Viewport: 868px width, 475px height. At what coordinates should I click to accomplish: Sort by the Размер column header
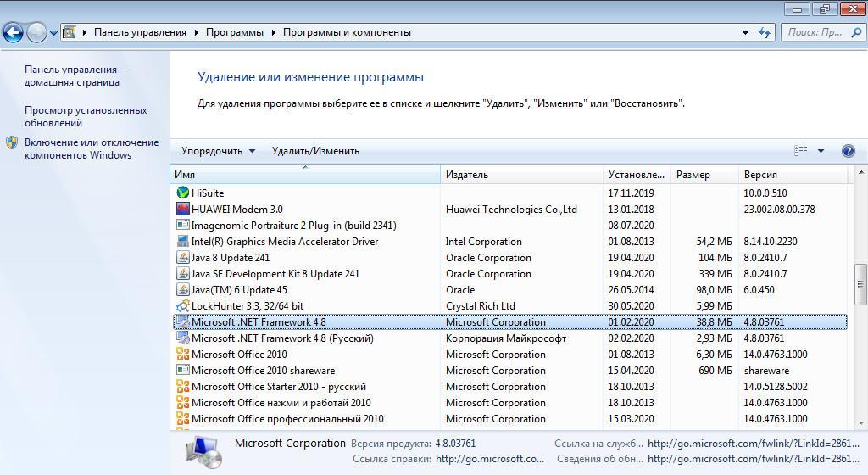(x=704, y=175)
